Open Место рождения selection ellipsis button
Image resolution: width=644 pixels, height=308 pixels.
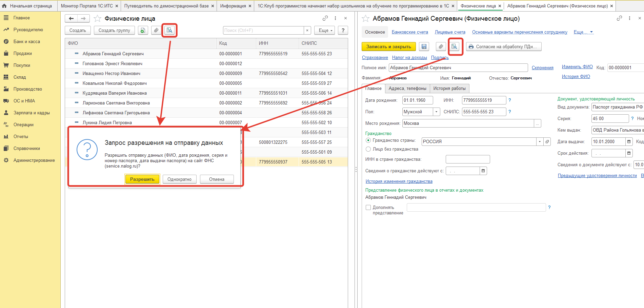(538, 123)
